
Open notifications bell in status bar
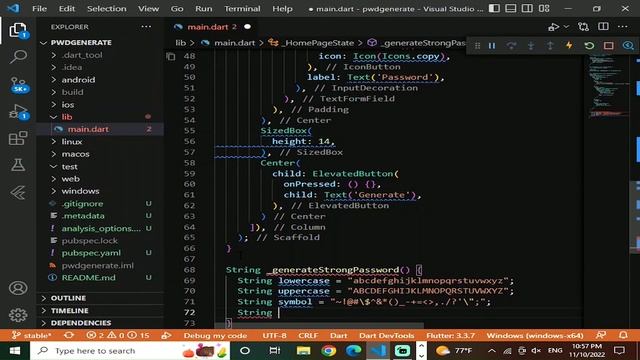pyautogui.click(x=623, y=336)
